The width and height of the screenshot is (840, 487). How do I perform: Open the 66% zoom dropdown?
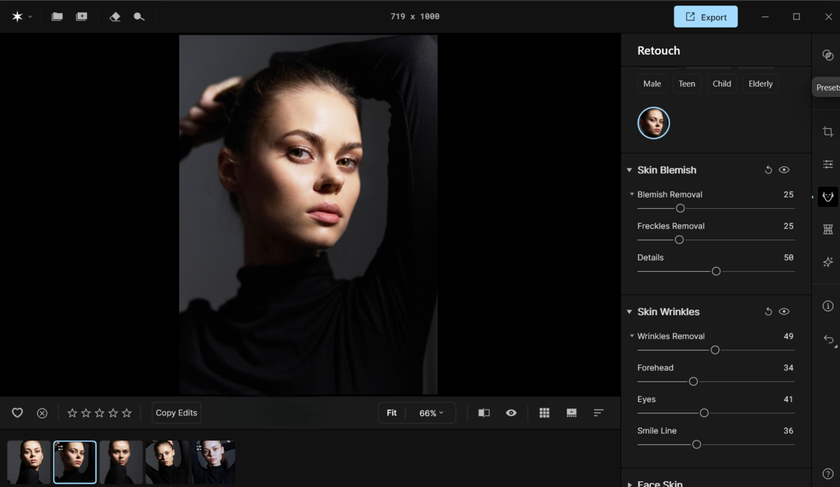[431, 413]
